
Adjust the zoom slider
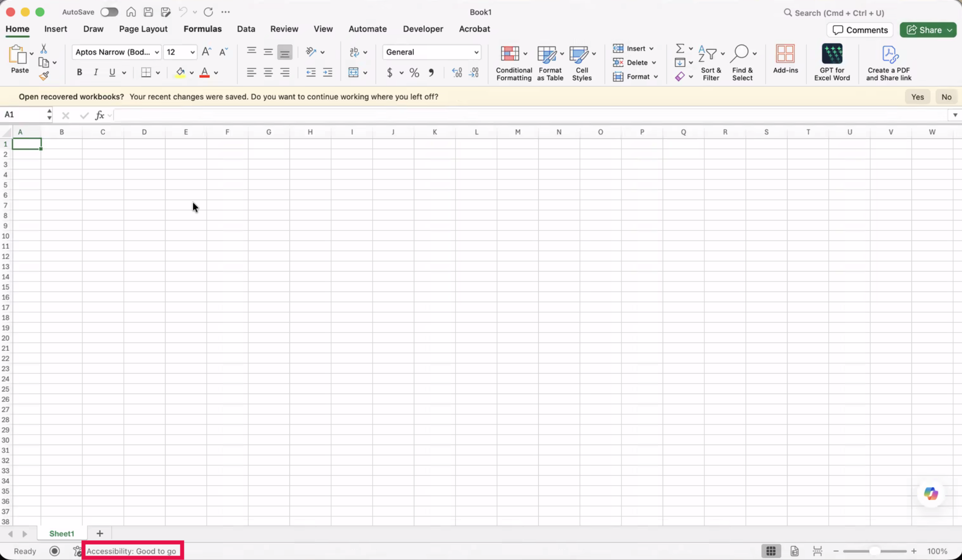[x=875, y=551]
